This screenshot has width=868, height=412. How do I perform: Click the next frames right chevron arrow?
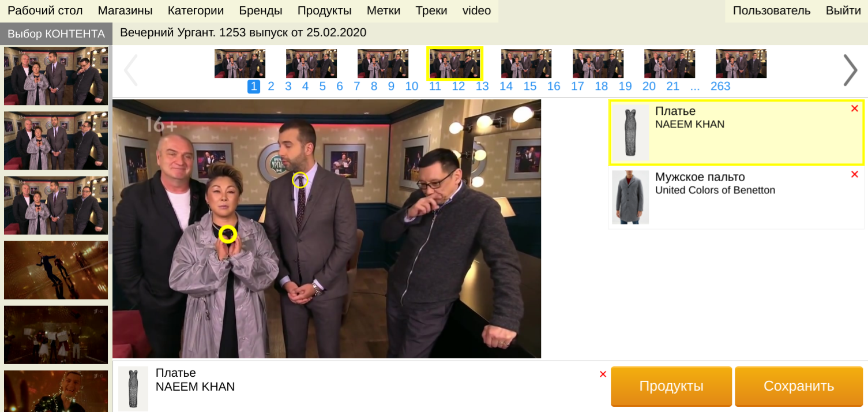coord(850,70)
